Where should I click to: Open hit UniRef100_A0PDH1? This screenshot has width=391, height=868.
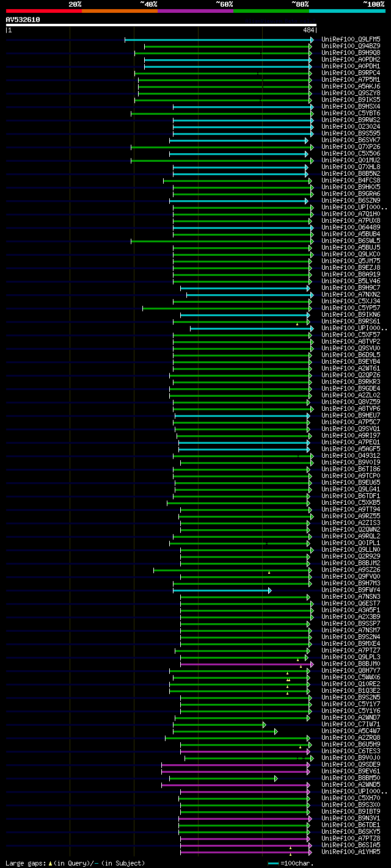click(x=351, y=67)
